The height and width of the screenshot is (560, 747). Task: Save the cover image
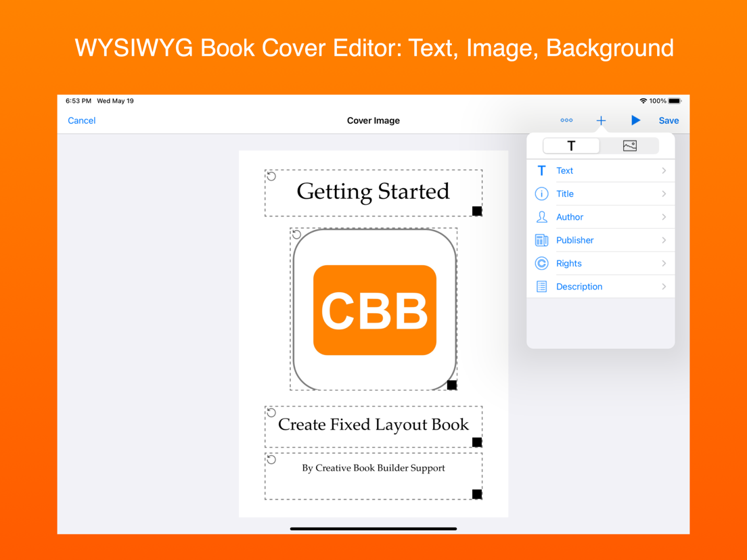pyautogui.click(x=669, y=120)
